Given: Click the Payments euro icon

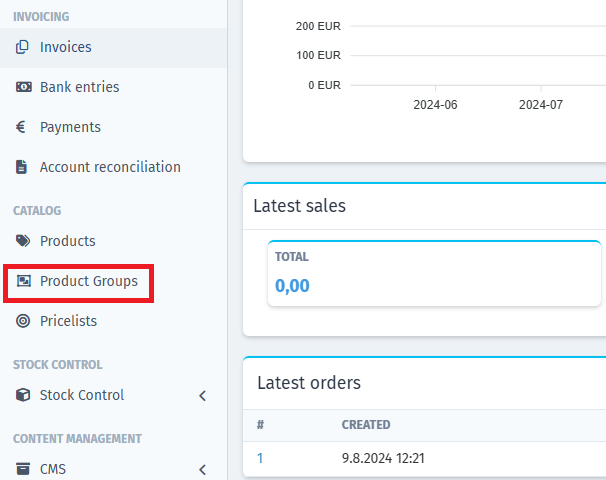Looking at the screenshot, I should pyautogui.click(x=20, y=127).
